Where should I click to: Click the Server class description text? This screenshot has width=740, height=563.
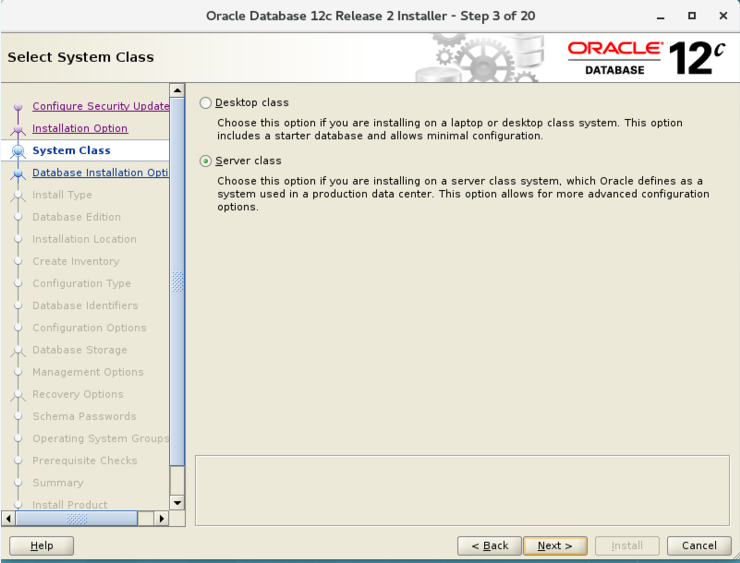463,194
